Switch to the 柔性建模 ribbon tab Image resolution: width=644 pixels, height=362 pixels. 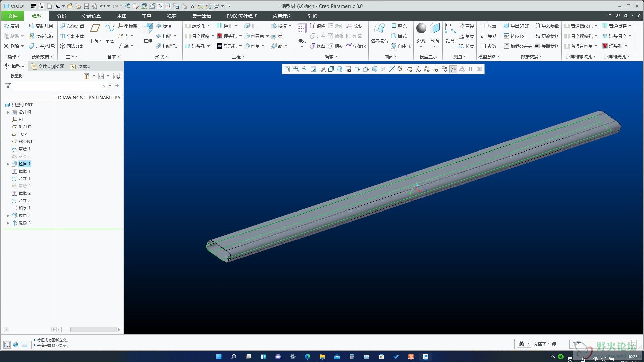tap(201, 16)
